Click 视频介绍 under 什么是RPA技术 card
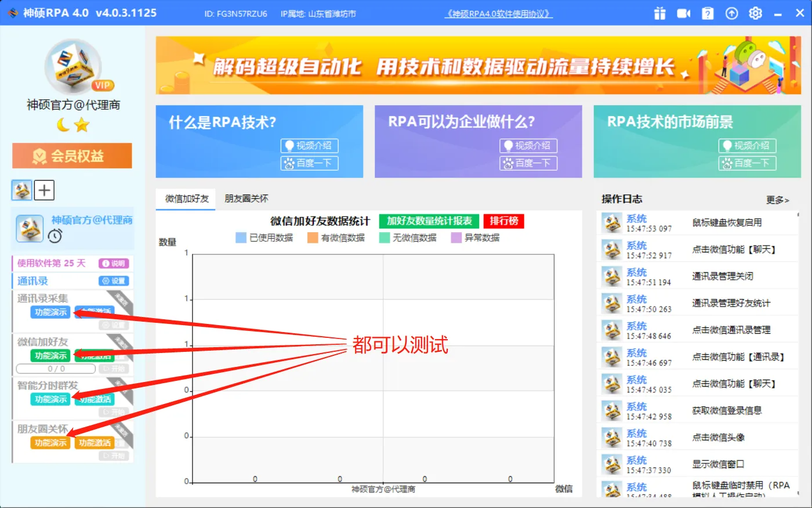Screen dimensions: 812x508 (x=309, y=146)
